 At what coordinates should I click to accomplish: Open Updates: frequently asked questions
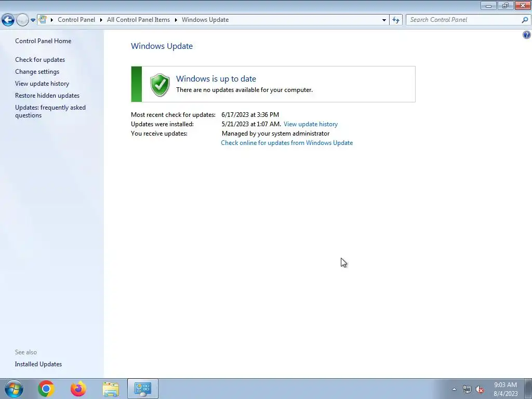[x=50, y=111]
